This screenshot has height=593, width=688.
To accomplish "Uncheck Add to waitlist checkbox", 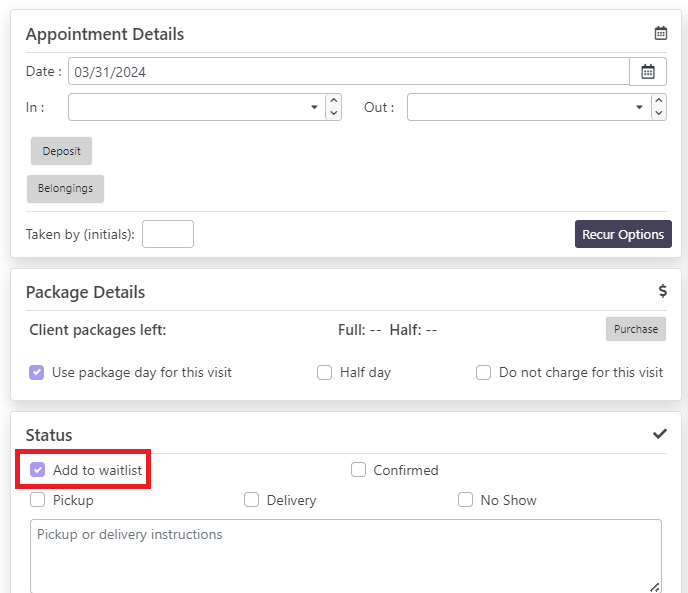I will pos(37,470).
